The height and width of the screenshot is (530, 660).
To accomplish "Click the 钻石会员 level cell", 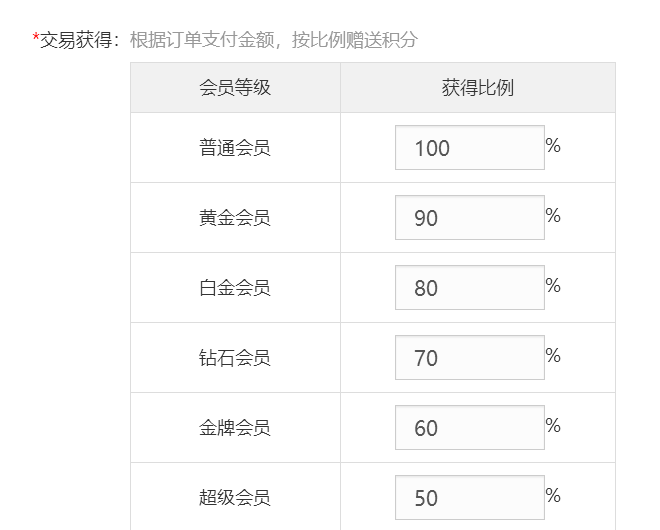I will [235, 358].
